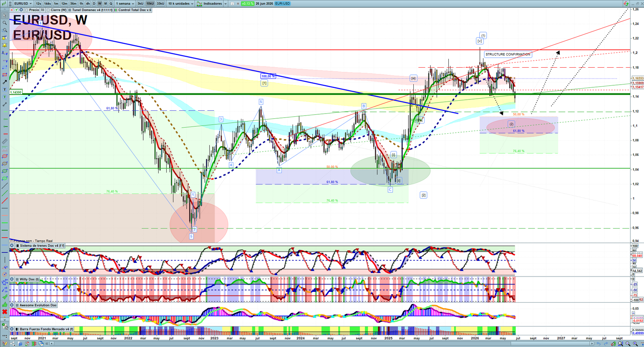Select the text bubble comment tool
644x347 pixels.
point(4,97)
